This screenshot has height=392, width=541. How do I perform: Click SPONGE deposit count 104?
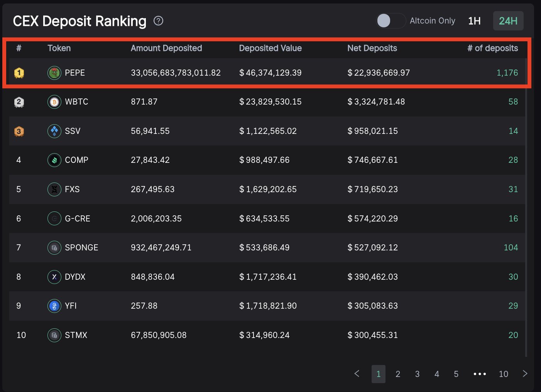tap(511, 248)
